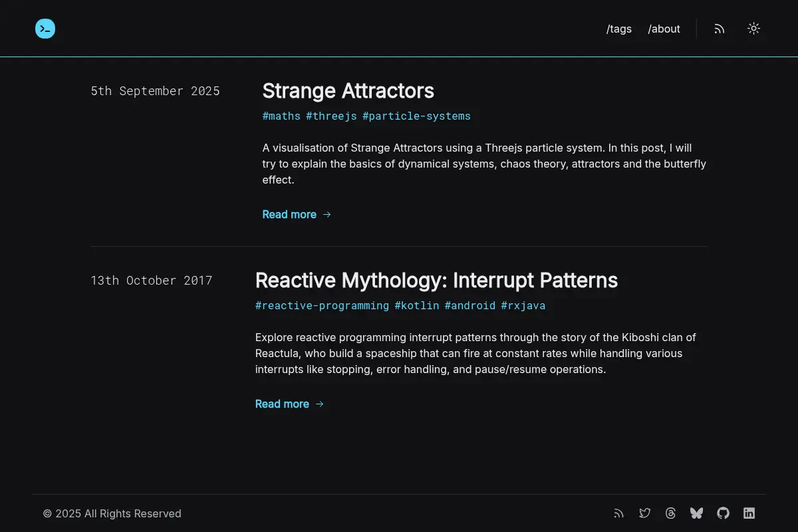Go to the /tags page
This screenshot has height=532, width=798.
pyautogui.click(x=619, y=29)
